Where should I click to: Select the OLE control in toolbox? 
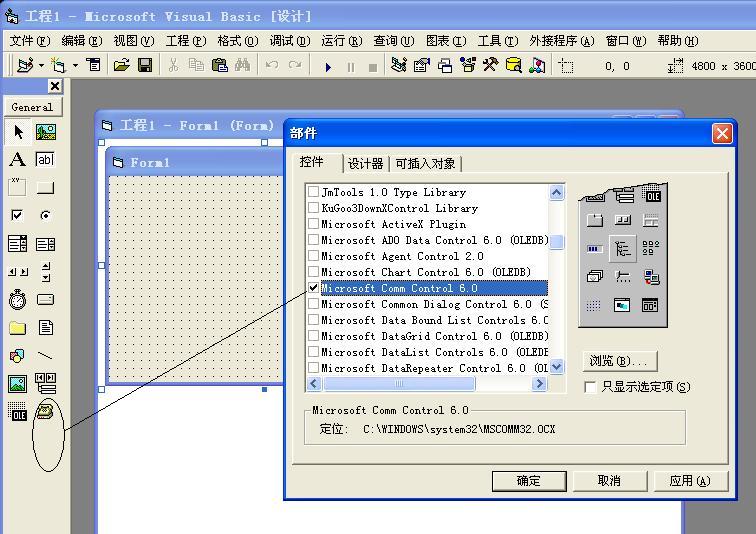click(x=17, y=411)
